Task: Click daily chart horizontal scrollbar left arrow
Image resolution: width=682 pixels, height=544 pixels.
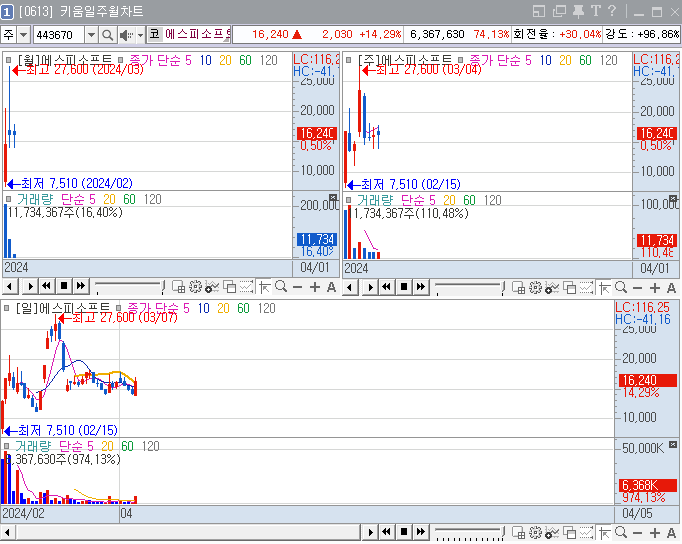Action: point(7,532)
